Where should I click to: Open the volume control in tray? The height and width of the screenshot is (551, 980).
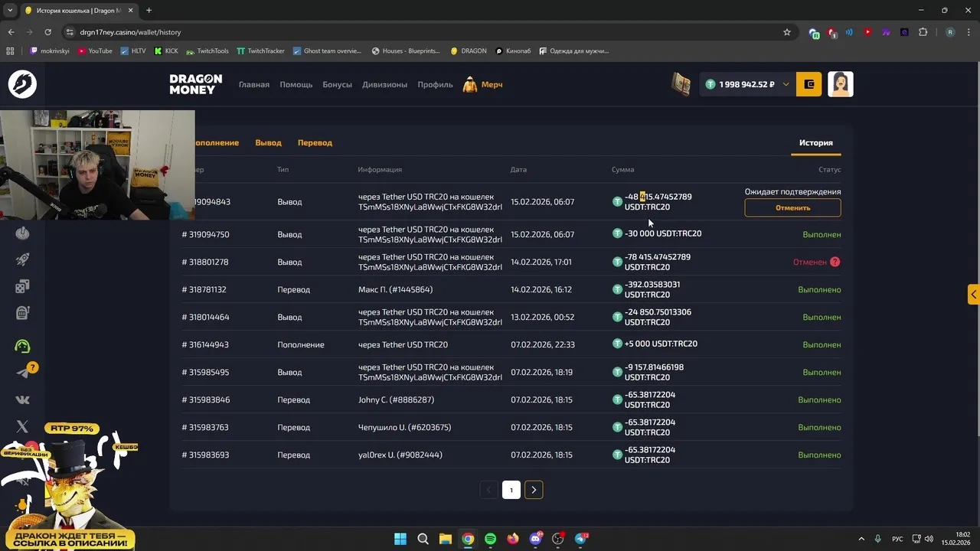[x=929, y=539]
